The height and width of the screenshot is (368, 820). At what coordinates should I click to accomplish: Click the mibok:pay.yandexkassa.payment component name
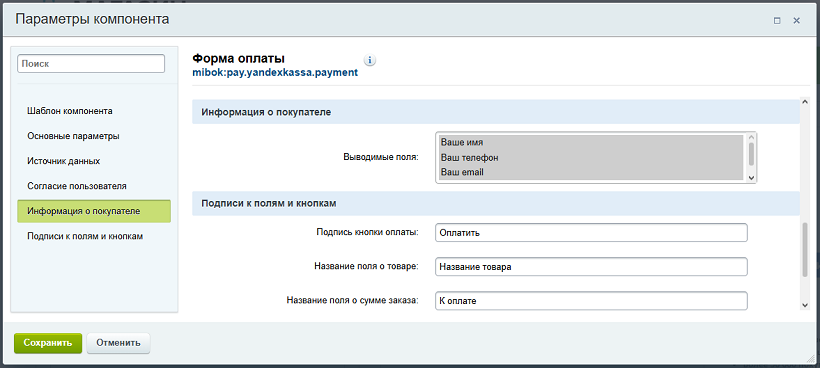coord(275,73)
